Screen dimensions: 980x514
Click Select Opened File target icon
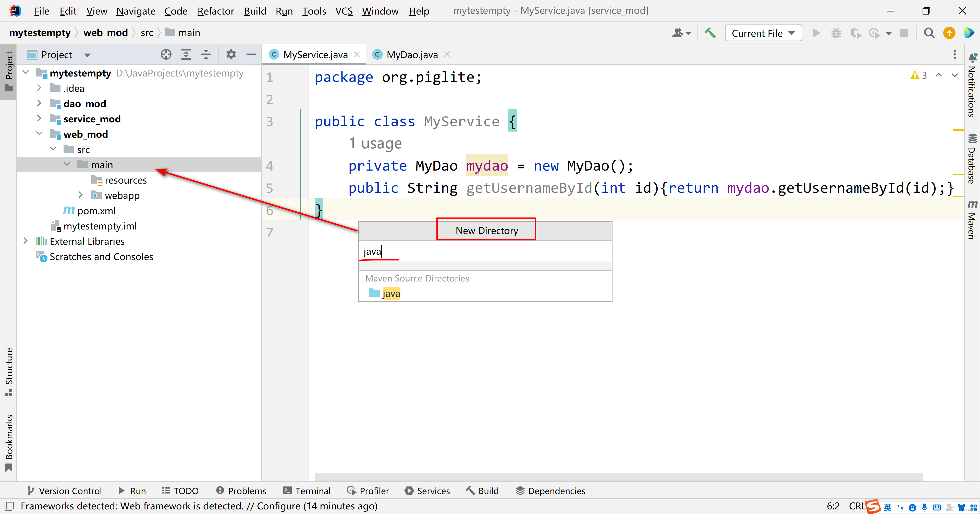click(x=166, y=55)
